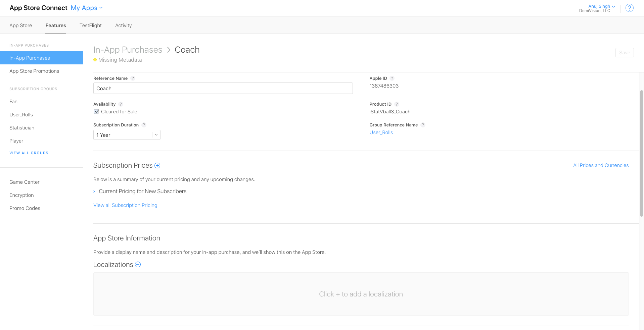The height and width of the screenshot is (330, 644).
Task: Add a subscription price with the plus icon
Action: point(157,165)
